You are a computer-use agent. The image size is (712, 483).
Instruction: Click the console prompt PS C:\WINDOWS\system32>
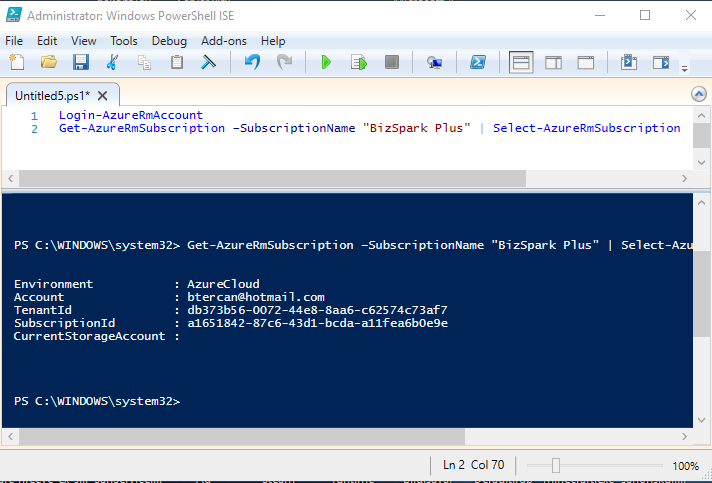point(97,401)
